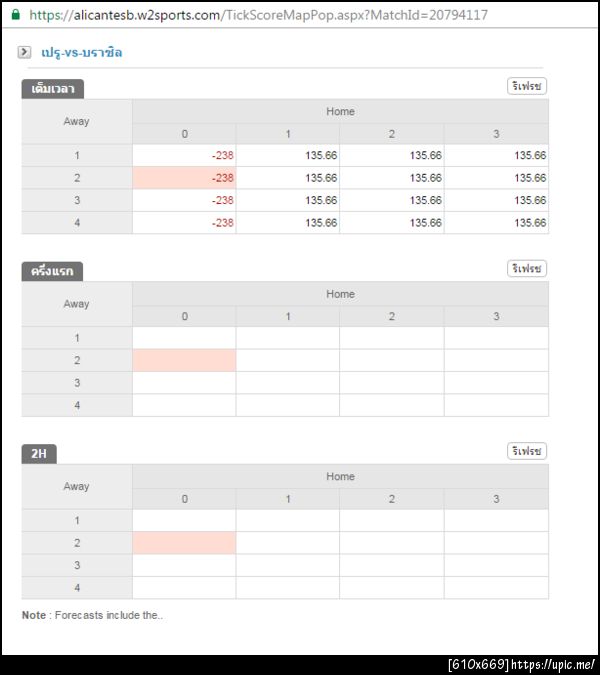This screenshot has width=600, height=675.
Task: Select the ครึ่งแรก section tab
Action: [x=53, y=271]
